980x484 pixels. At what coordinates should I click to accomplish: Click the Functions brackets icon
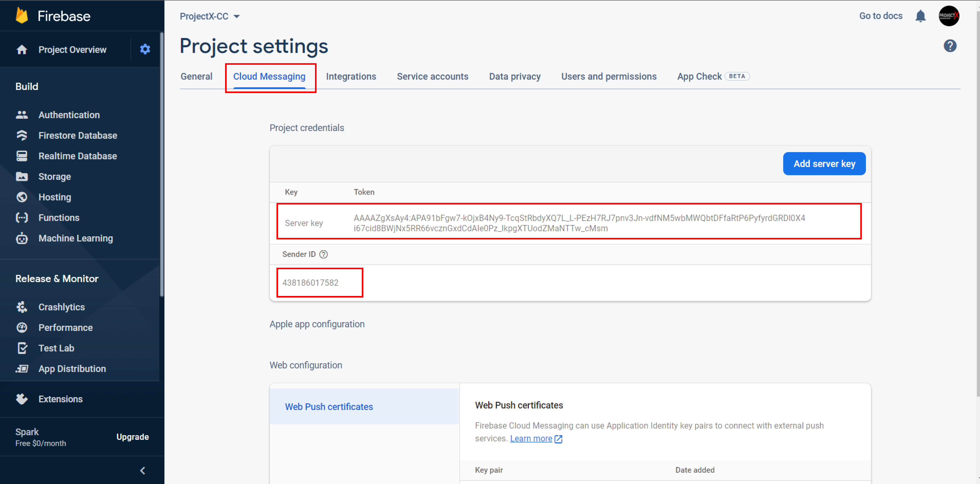22,217
